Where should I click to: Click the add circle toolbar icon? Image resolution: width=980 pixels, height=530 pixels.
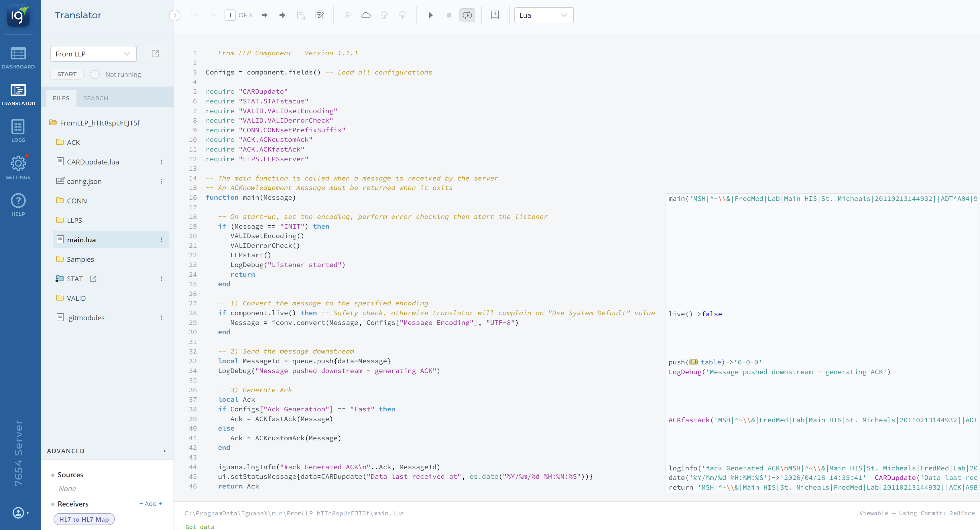347,15
